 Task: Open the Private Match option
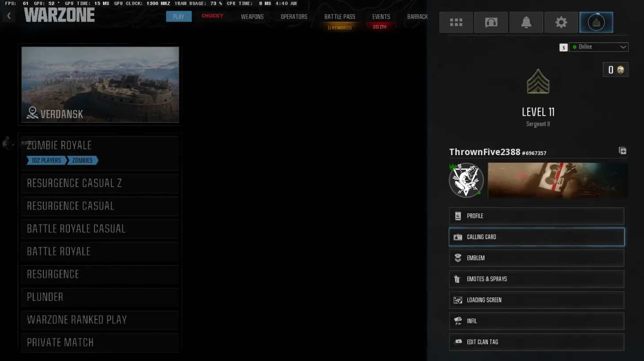click(x=100, y=343)
